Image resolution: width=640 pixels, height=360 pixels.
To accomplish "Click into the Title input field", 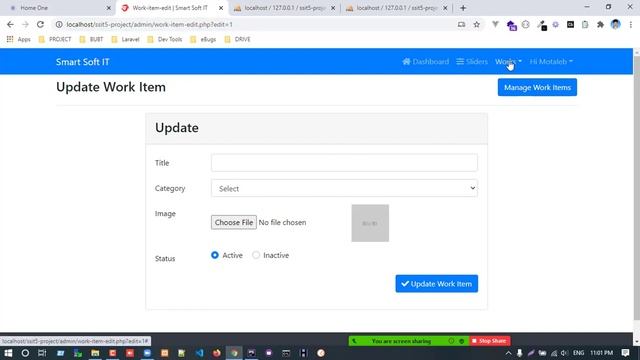I will click(344, 162).
